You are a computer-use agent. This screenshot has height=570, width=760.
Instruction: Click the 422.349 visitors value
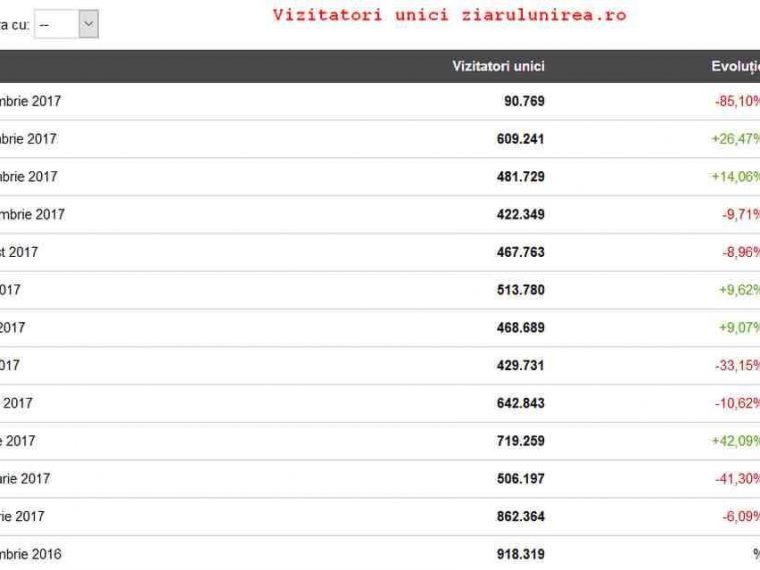pos(521,214)
